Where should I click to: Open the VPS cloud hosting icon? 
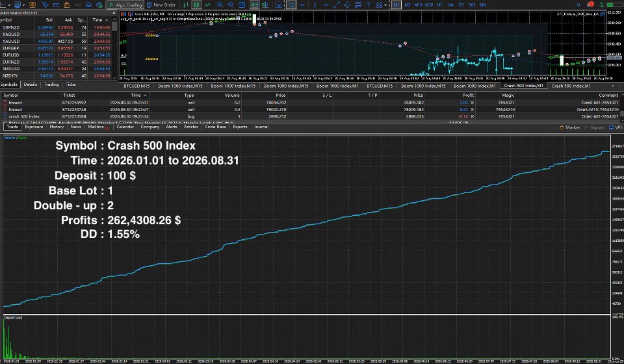(x=88, y=5)
